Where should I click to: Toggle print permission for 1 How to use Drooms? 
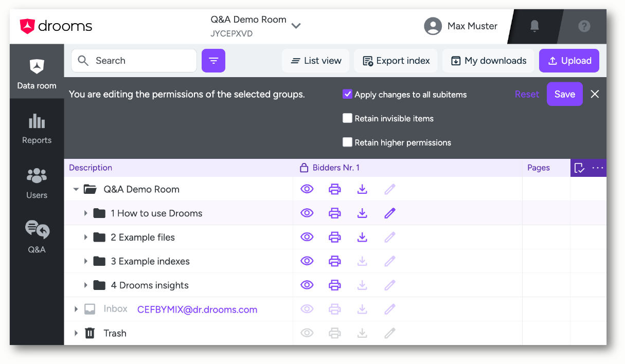pyautogui.click(x=335, y=213)
